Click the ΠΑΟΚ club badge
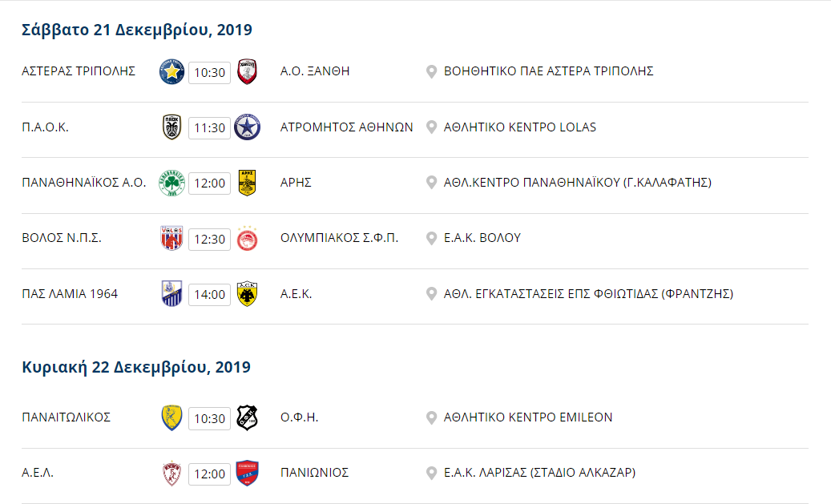Image resolution: width=831 pixels, height=504 pixels. pyautogui.click(x=171, y=127)
